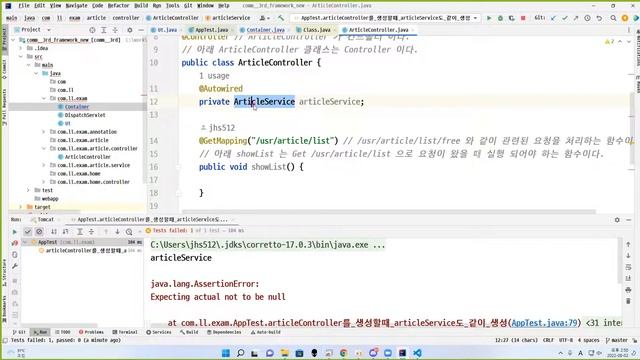Stop the running process, red square
The height and width of the screenshot is (360, 640).
coord(523,18)
